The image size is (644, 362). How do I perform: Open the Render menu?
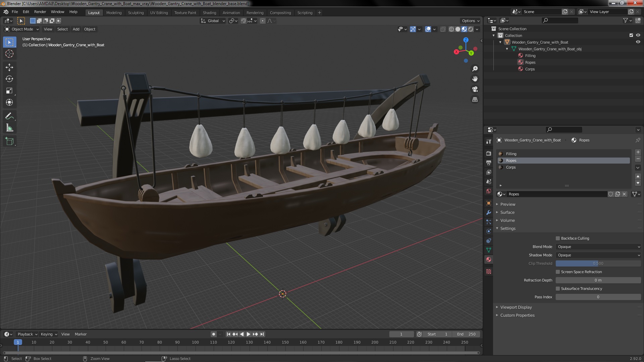click(x=40, y=12)
